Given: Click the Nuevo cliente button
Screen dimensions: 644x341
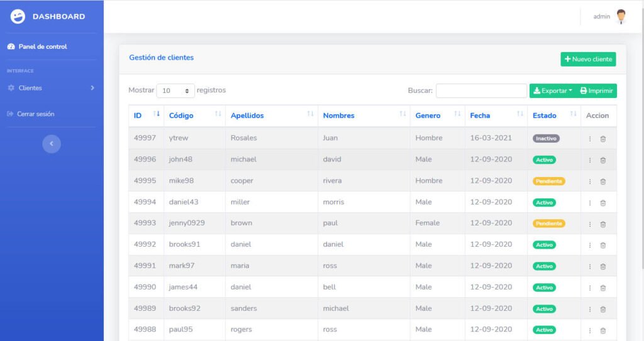Looking at the screenshot, I should pos(588,59).
